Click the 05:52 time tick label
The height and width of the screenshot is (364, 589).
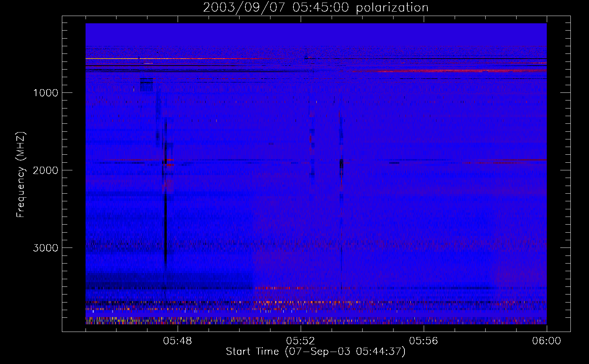301,341
